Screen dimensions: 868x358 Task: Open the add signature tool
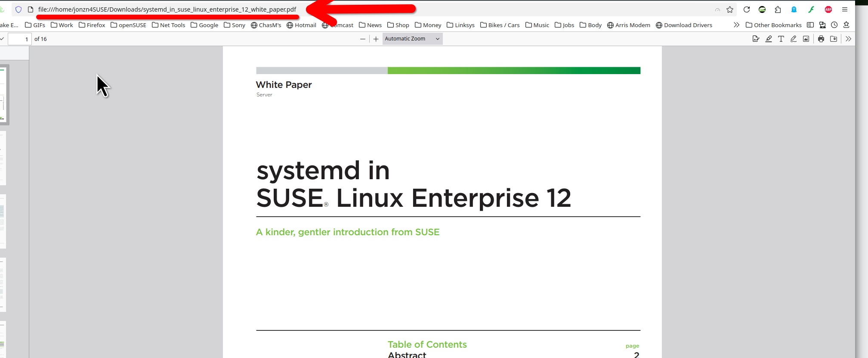tap(756, 39)
